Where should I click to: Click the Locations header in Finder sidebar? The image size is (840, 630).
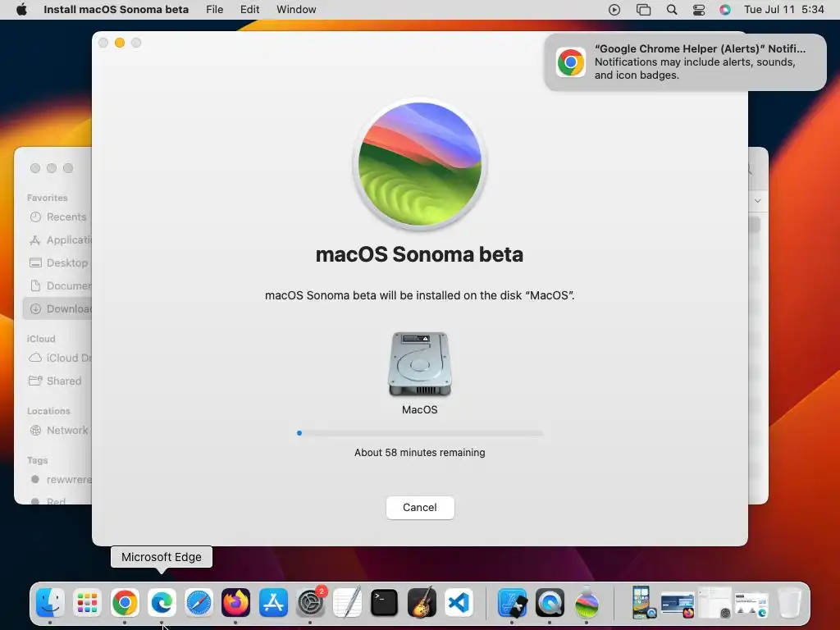48,411
